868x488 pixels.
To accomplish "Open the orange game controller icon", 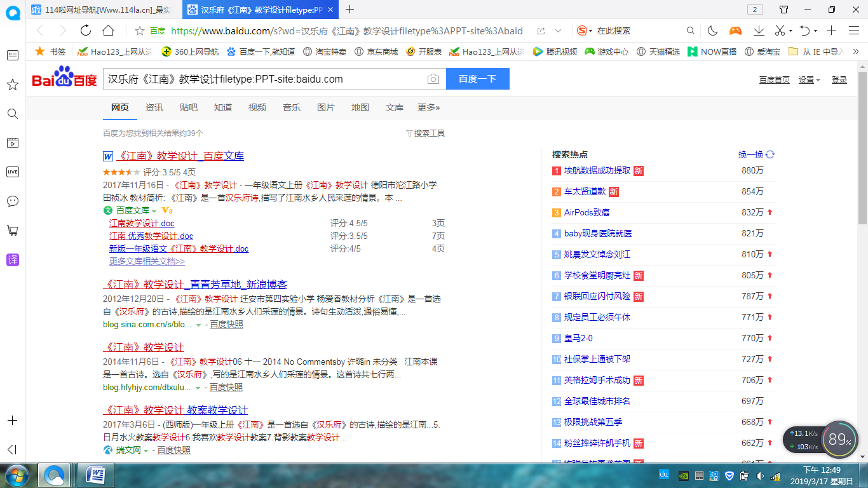I will [x=735, y=30].
